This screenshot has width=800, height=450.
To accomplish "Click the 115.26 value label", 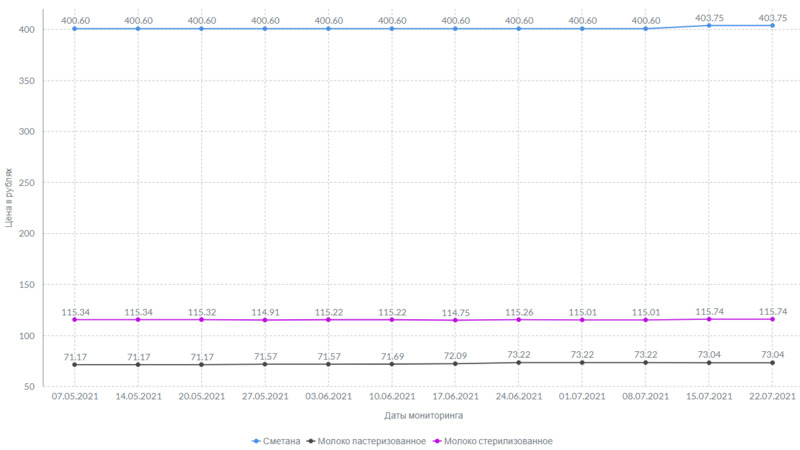I will pyautogui.click(x=519, y=312).
